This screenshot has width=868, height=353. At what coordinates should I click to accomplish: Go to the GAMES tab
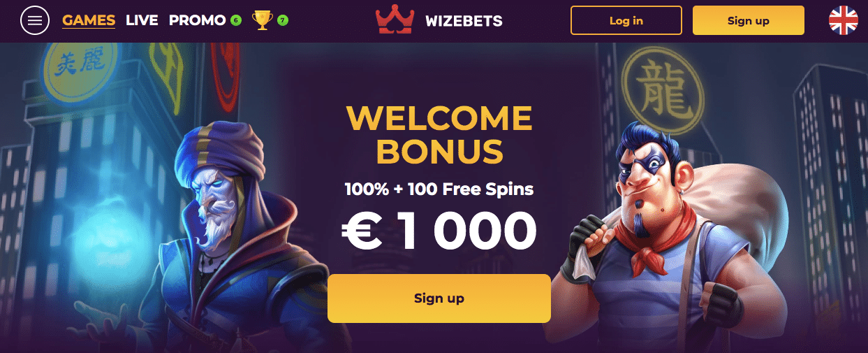click(89, 21)
